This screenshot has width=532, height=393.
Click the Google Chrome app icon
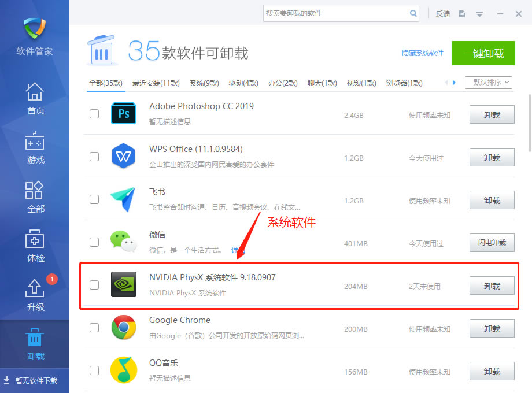pos(124,327)
